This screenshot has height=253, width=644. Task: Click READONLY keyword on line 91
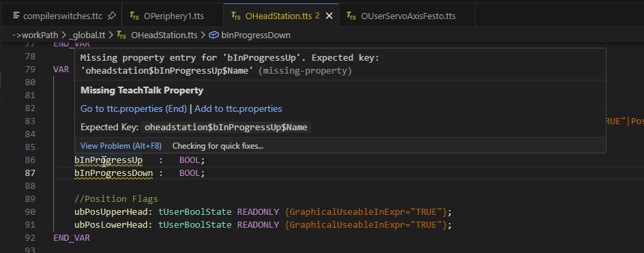click(x=258, y=225)
